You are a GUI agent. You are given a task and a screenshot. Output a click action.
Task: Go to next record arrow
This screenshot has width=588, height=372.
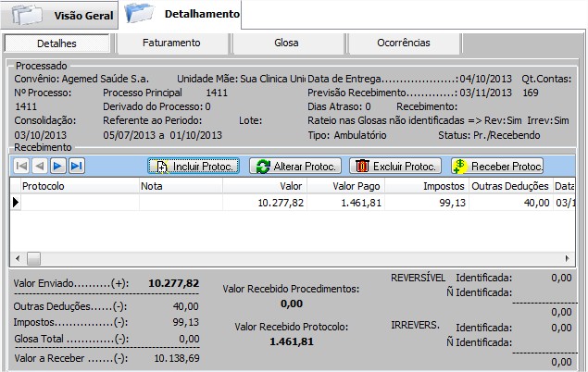(x=57, y=166)
